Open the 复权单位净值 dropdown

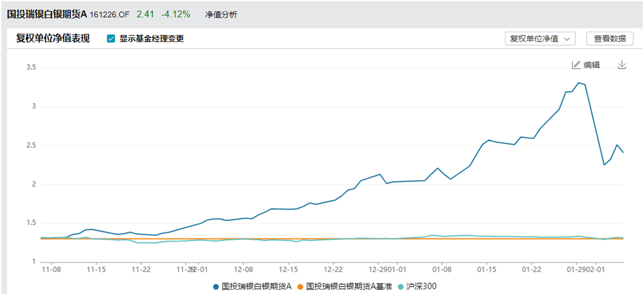click(539, 39)
